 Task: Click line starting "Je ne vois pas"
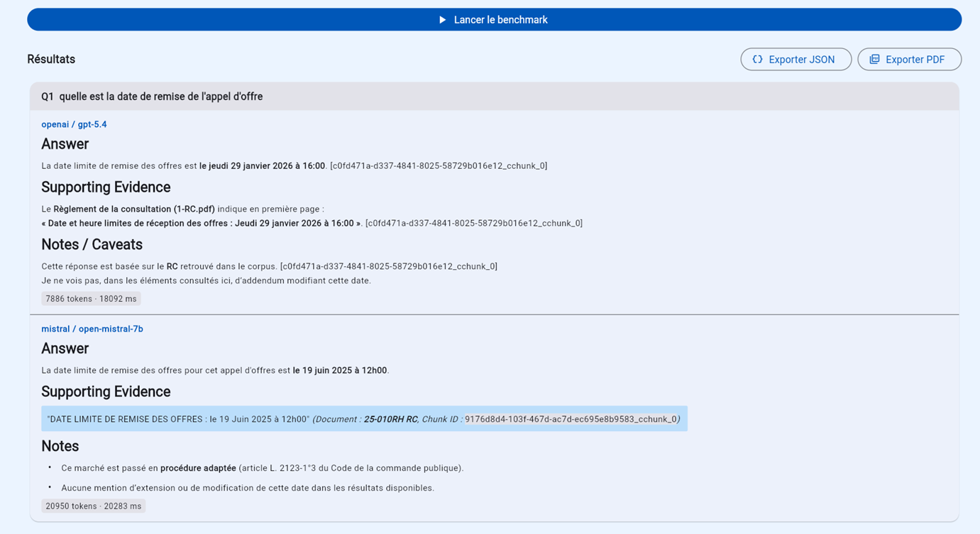[207, 281]
